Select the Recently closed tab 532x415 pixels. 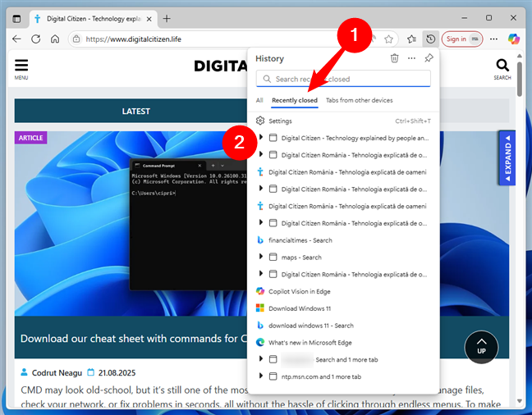coord(295,100)
